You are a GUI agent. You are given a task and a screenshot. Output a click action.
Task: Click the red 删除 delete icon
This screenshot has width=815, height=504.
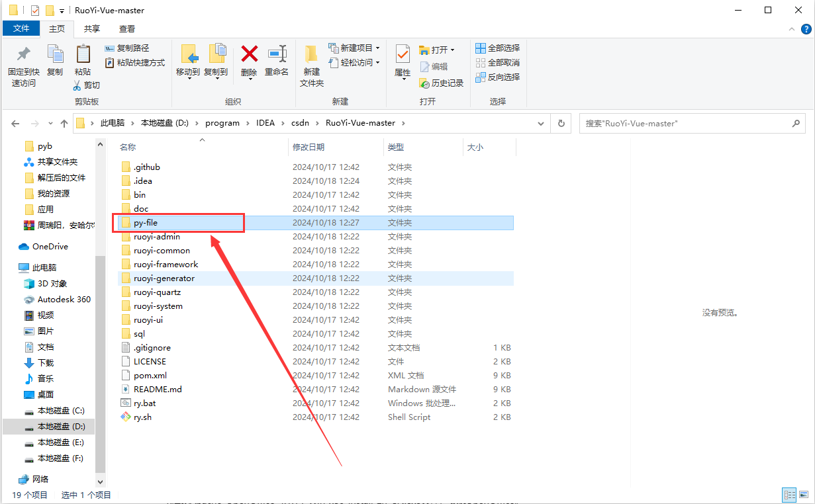coord(249,54)
